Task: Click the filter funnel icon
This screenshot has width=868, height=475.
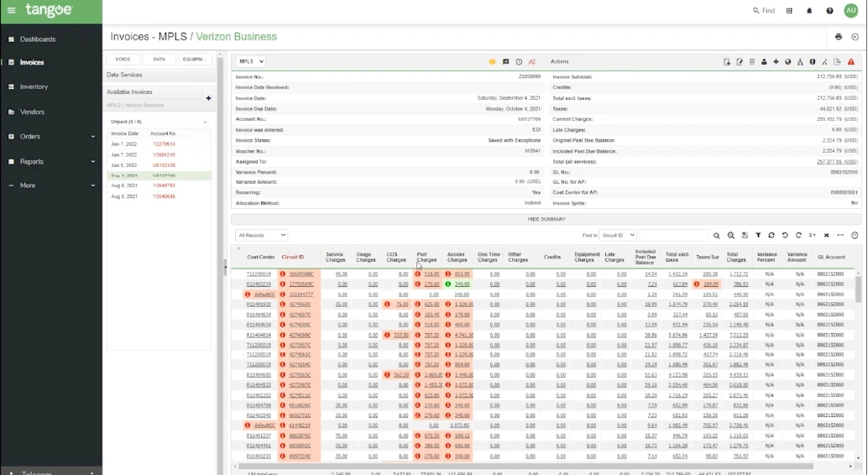Action: pos(758,236)
